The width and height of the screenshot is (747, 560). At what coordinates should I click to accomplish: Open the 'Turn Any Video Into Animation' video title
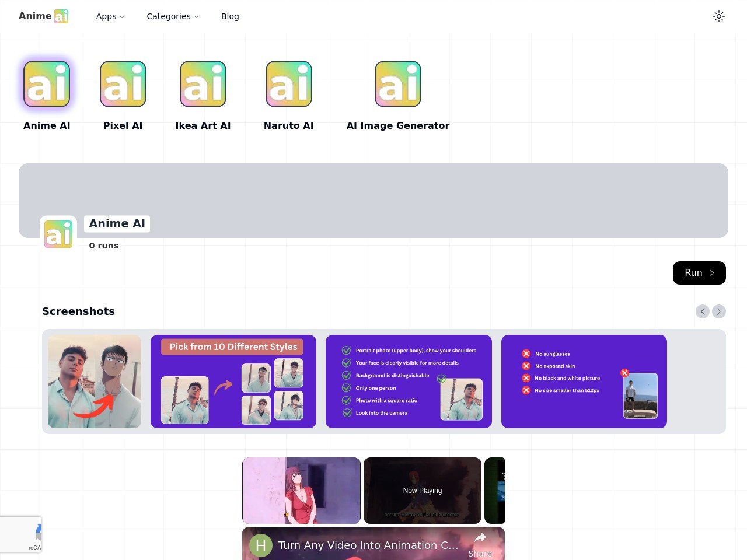coord(368,545)
